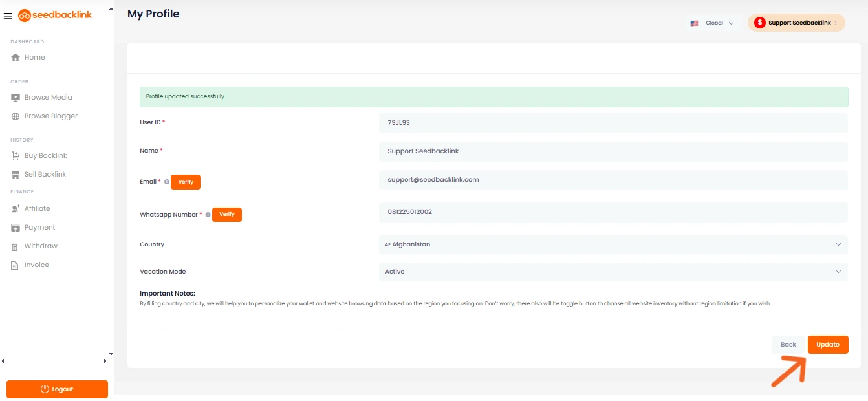Click the Whatsapp Number input field
The image size is (868, 401).
click(x=613, y=212)
